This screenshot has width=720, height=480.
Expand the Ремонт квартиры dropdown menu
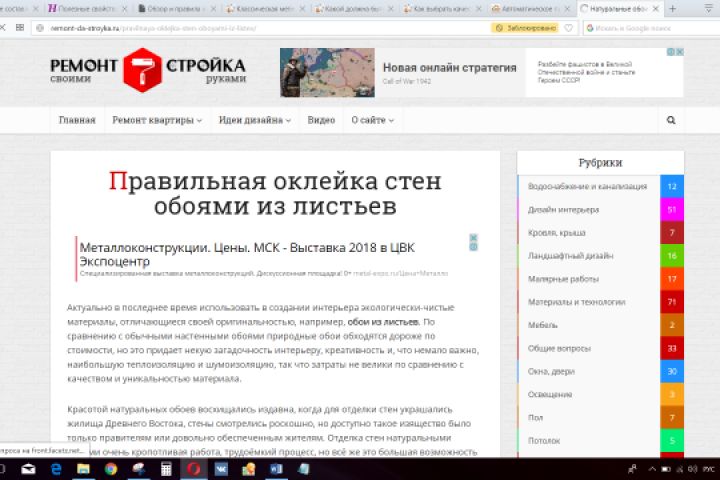pos(157,120)
